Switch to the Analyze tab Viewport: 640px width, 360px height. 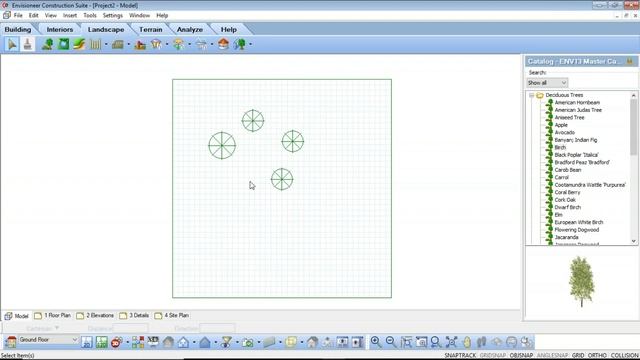click(190, 29)
